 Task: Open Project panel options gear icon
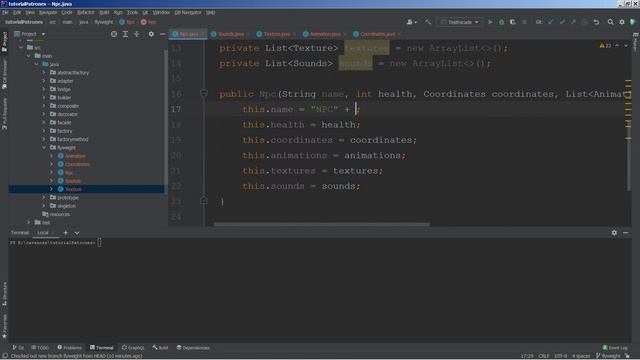(151, 34)
